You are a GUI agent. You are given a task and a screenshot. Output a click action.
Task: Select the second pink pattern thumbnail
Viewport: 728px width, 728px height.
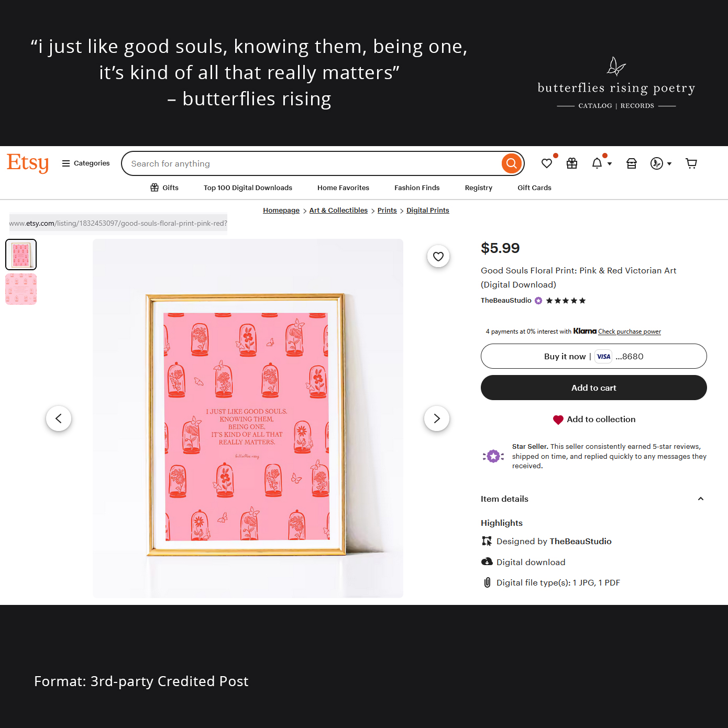[21, 289]
